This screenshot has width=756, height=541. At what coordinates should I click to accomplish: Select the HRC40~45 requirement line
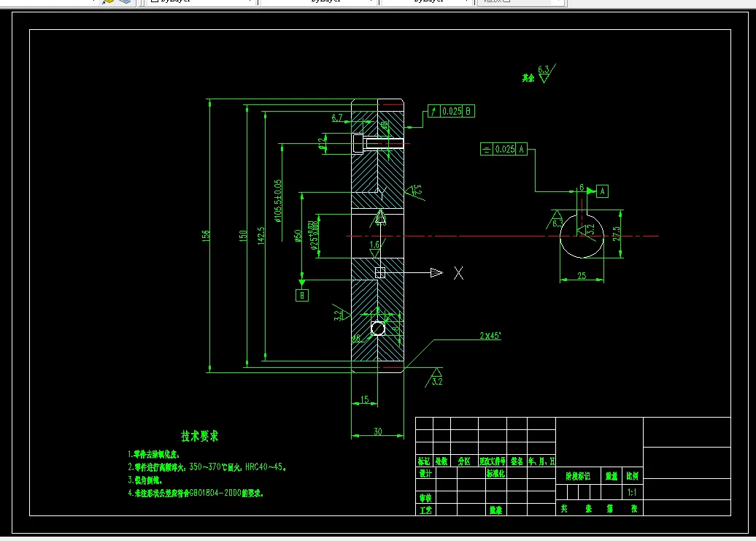coord(207,467)
